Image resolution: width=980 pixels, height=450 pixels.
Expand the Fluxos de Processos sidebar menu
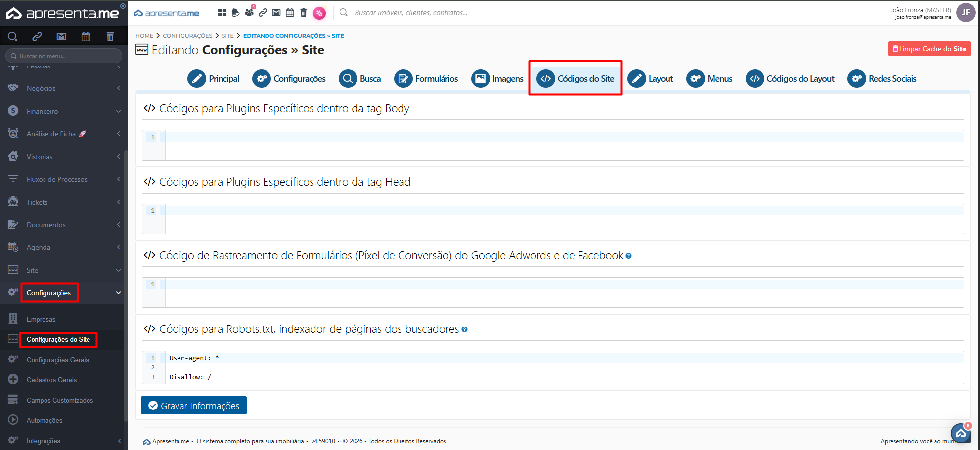coord(64,179)
